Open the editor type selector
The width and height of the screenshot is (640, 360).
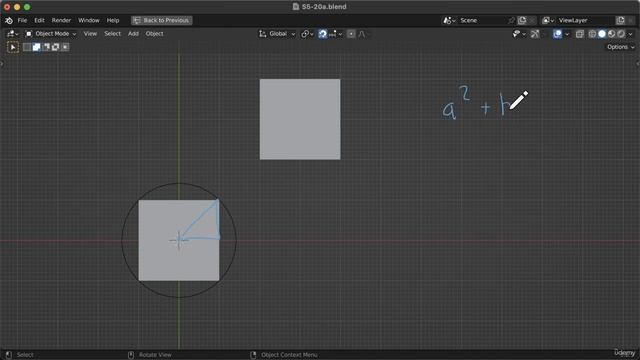(13, 34)
